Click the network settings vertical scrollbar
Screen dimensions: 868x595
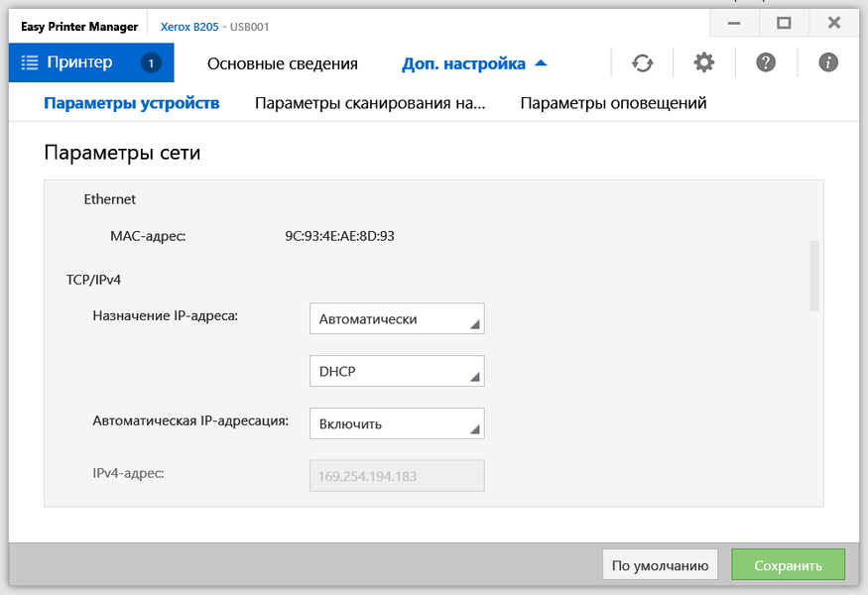(814, 277)
